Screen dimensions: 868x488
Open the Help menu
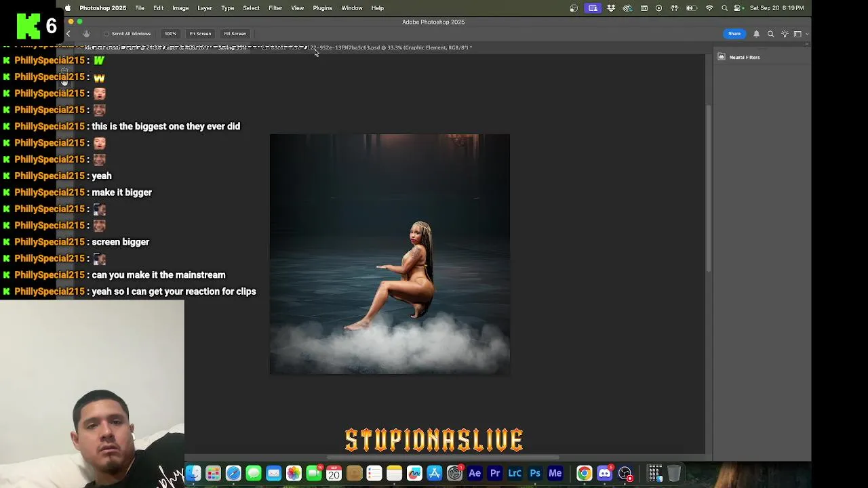click(x=378, y=8)
